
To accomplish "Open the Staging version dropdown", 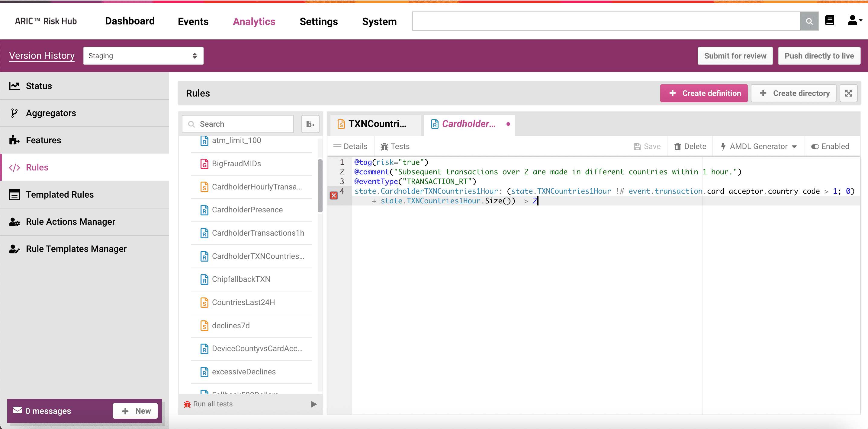I will [x=143, y=56].
